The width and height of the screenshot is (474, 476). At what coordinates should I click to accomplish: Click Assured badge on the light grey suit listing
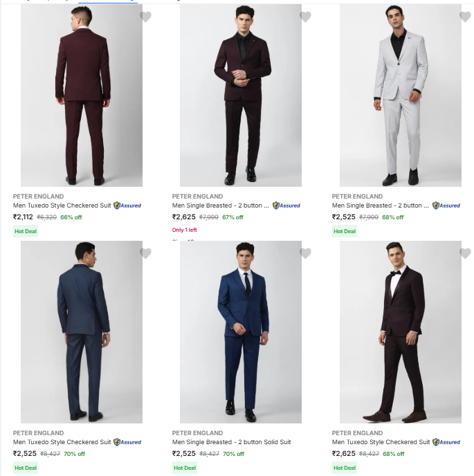[446, 205]
